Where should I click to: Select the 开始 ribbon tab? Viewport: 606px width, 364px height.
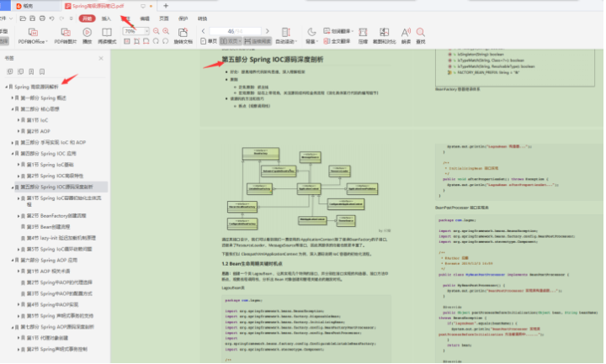point(88,18)
